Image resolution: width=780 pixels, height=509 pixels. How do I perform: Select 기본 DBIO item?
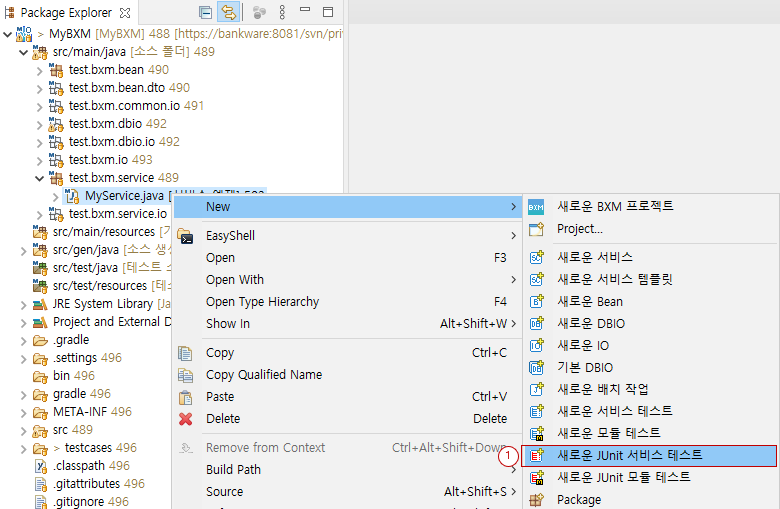[650, 367]
